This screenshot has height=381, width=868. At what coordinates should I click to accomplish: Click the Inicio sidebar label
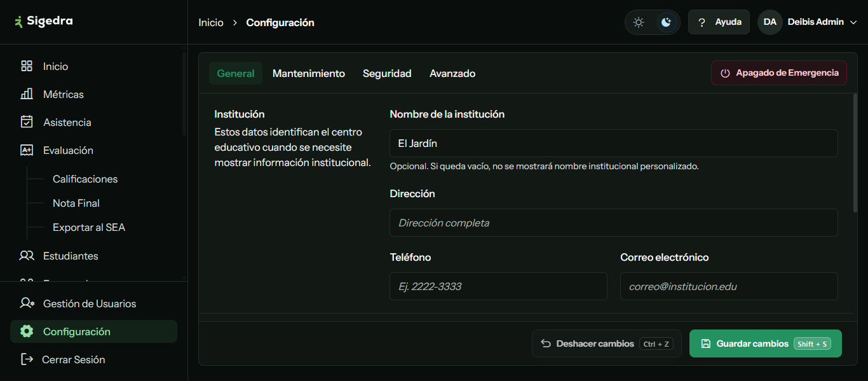pos(56,66)
